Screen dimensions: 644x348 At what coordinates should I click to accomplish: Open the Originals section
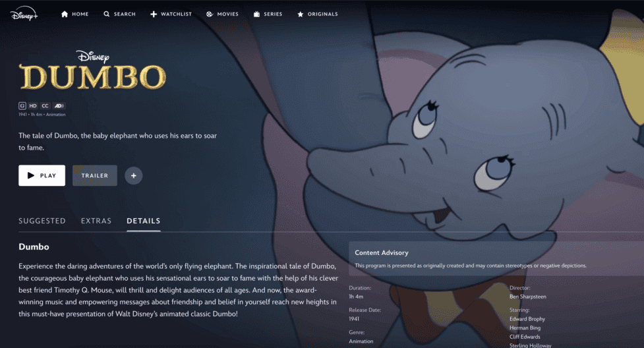(x=318, y=14)
